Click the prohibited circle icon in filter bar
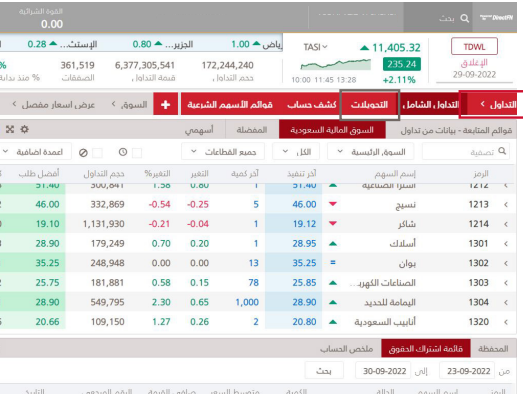 [x=83, y=153]
